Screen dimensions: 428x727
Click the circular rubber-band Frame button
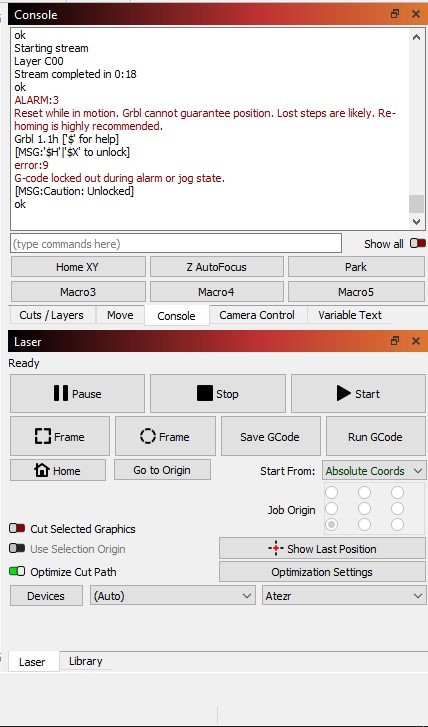[165, 436]
